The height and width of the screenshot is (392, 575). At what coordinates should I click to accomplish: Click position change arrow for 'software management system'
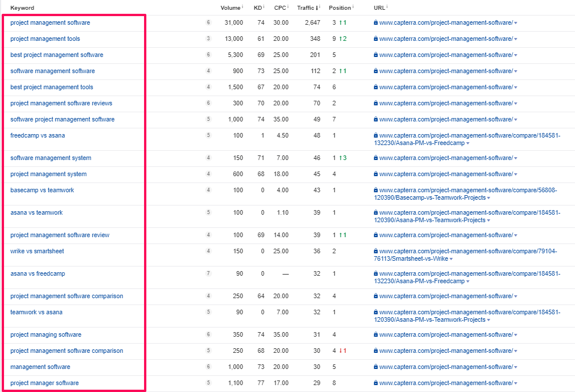(x=341, y=158)
